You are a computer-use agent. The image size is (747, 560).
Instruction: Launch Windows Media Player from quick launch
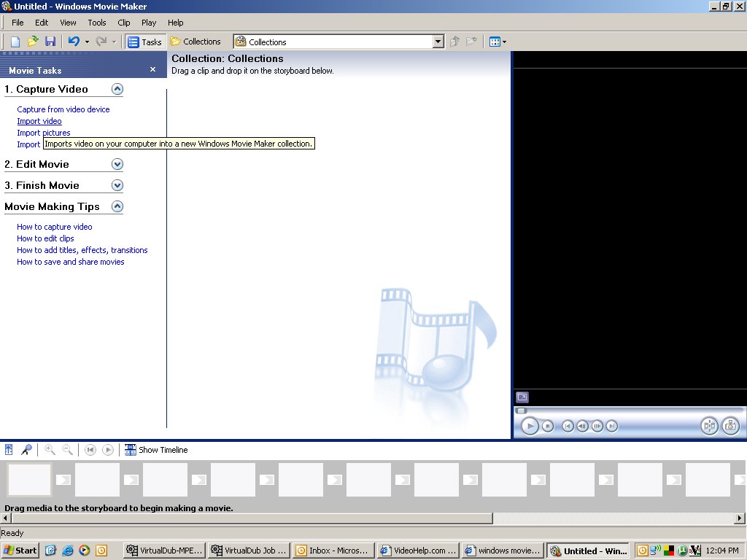85,551
